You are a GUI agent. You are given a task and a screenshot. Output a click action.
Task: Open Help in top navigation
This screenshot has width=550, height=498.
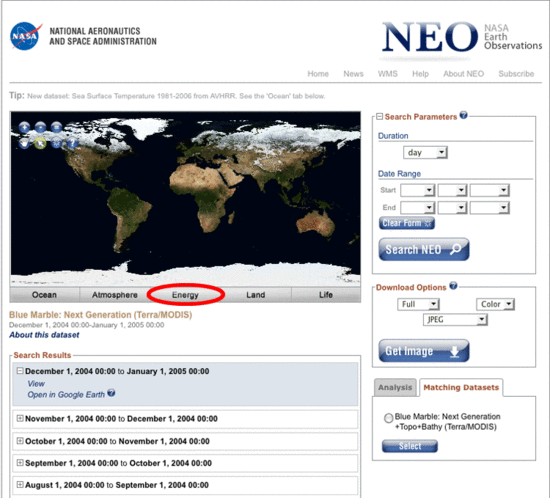point(420,74)
